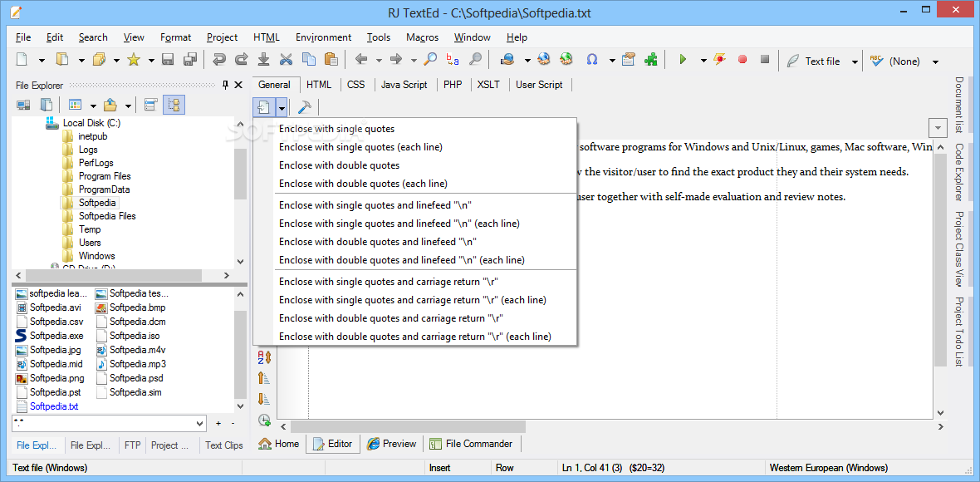Click the Replace b-to-a icon

(x=453, y=60)
